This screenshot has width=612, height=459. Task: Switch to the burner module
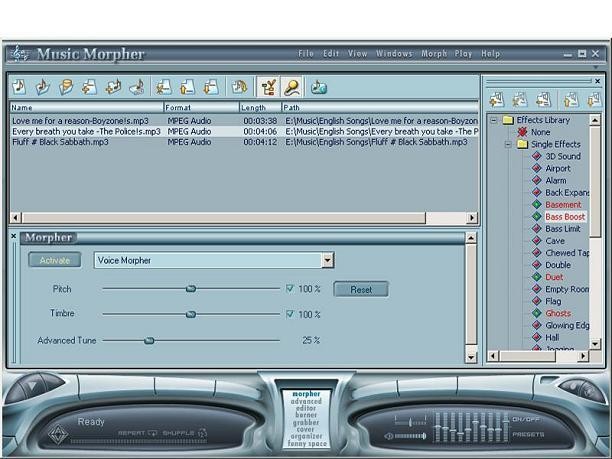coord(306,415)
